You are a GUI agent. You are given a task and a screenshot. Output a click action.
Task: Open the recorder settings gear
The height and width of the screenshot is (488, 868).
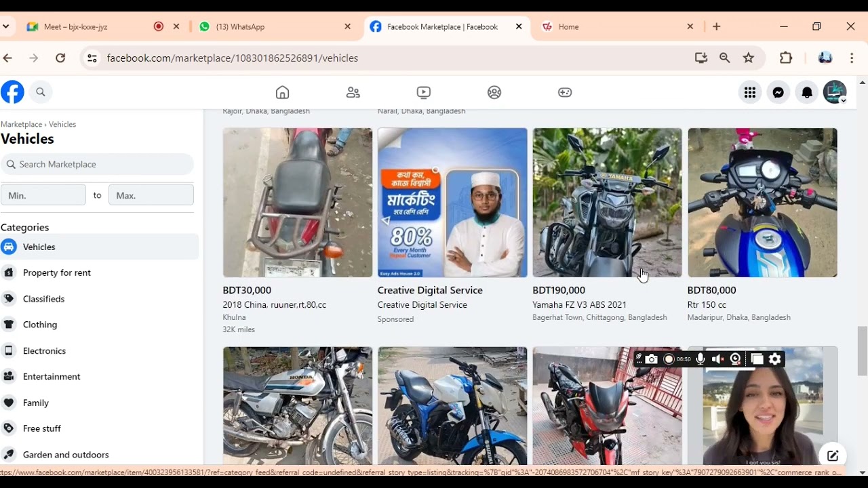point(776,359)
